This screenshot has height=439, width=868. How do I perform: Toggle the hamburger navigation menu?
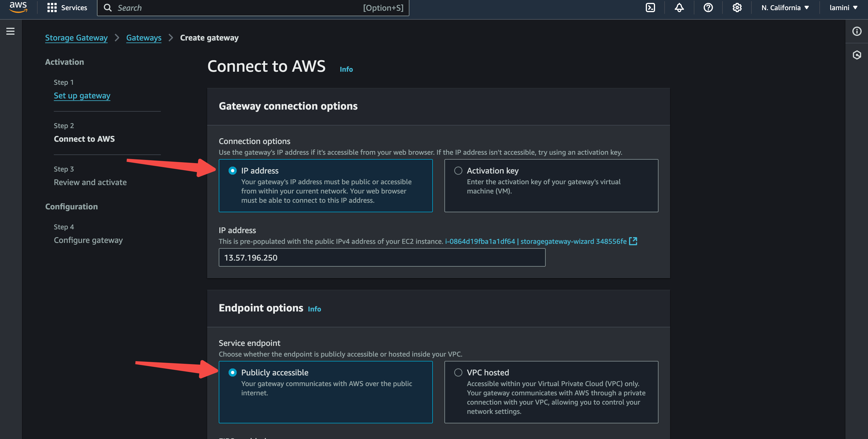pyautogui.click(x=10, y=31)
